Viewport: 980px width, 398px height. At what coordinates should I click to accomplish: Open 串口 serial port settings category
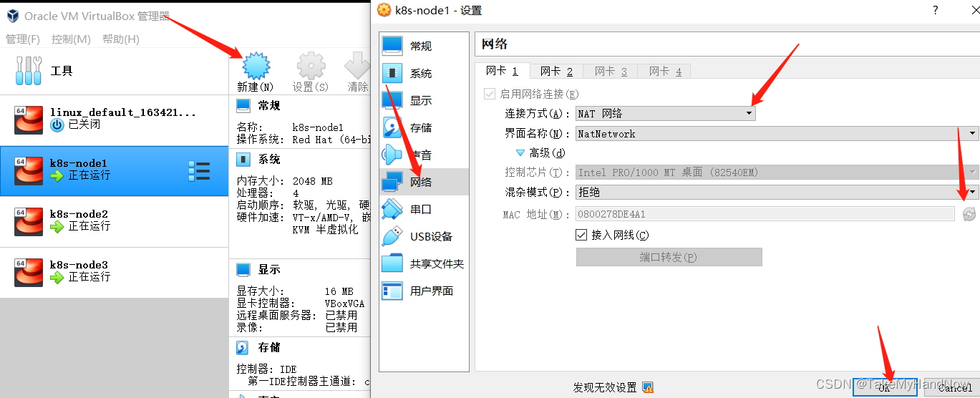pyautogui.click(x=424, y=209)
